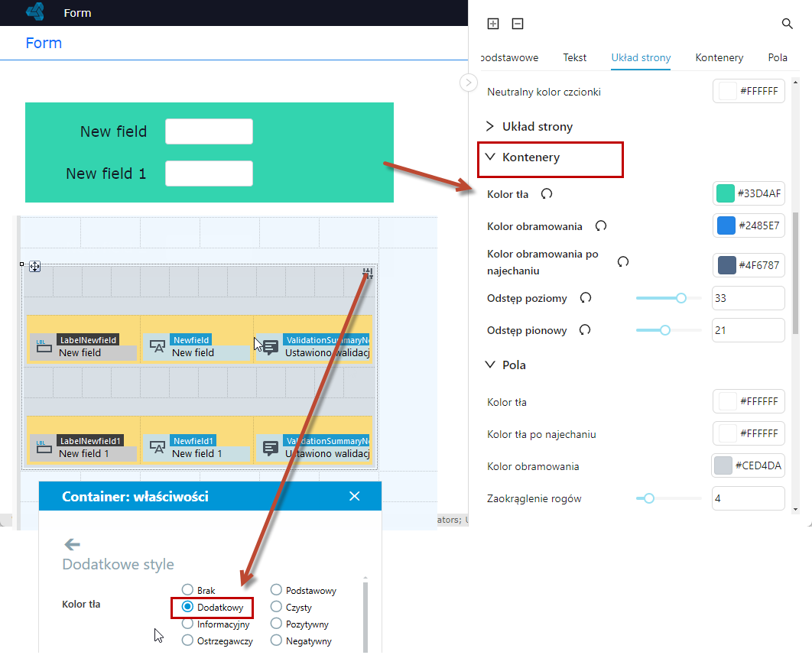Click the collapse-all minus icon
Viewport: 812px width, 655px height.
click(518, 24)
